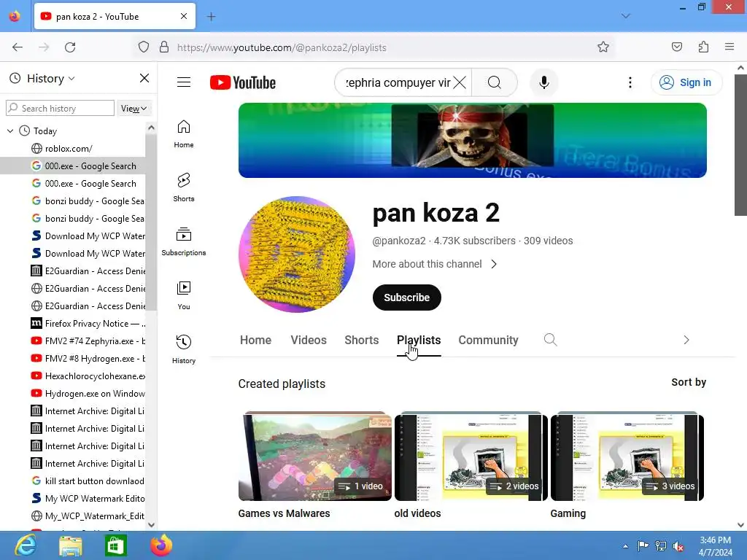
Task: Open FMV2 #8 Hydrogen.exe history entry
Action: click(88, 359)
